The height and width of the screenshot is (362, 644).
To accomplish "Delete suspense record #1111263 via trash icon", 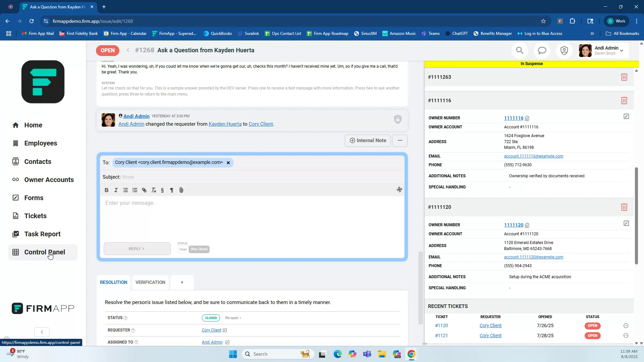I will point(624,77).
